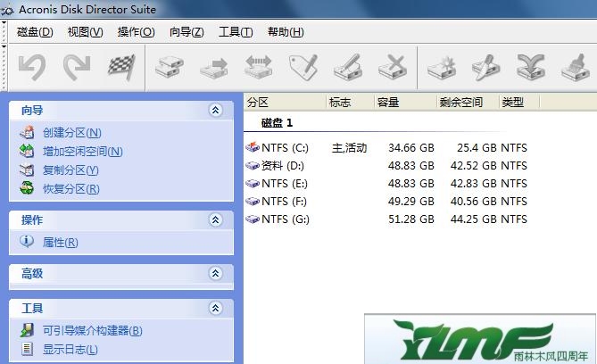Click the 高级 panel title
The width and height of the screenshot is (597, 364).
click(x=32, y=273)
